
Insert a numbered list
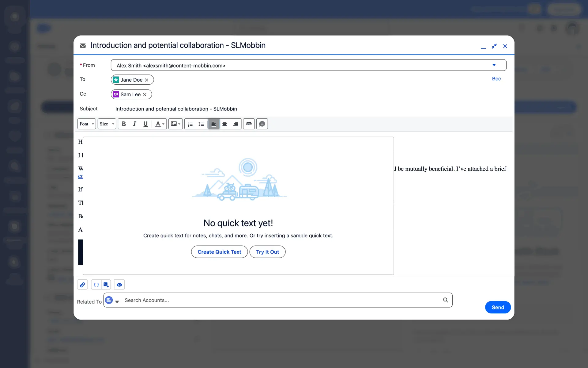(190, 124)
